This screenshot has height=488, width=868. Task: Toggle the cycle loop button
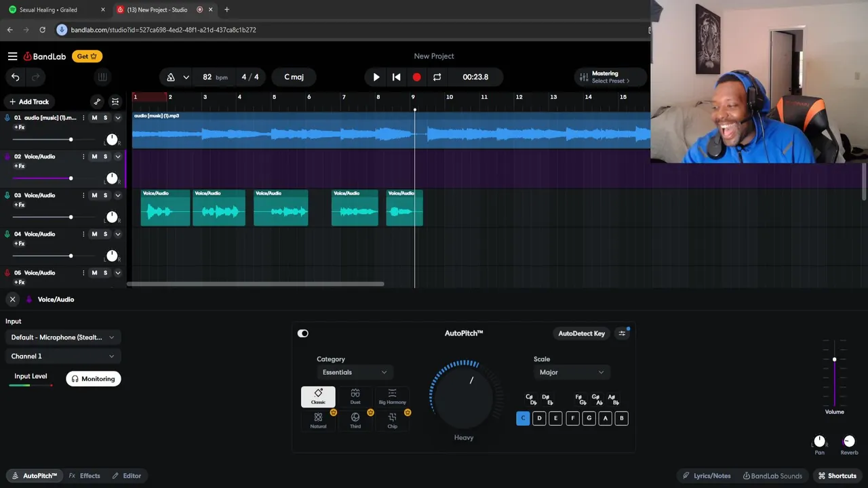pos(437,77)
